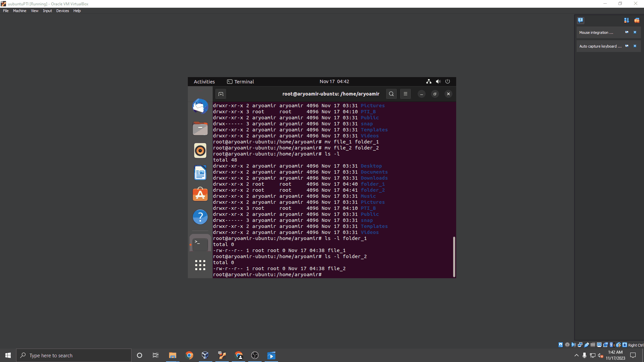Image resolution: width=644 pixels, height=362 pixels.
Task: Show hidden tray icons chevron
Action: [x=576, y=355]
